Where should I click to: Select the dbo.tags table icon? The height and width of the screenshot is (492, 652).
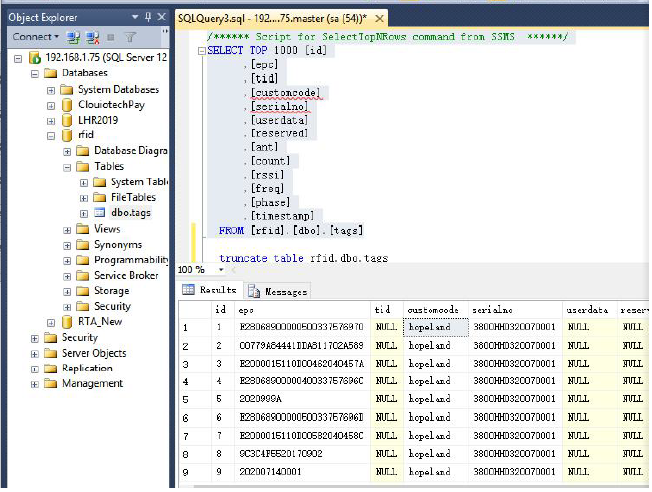[x=99, y=213]
